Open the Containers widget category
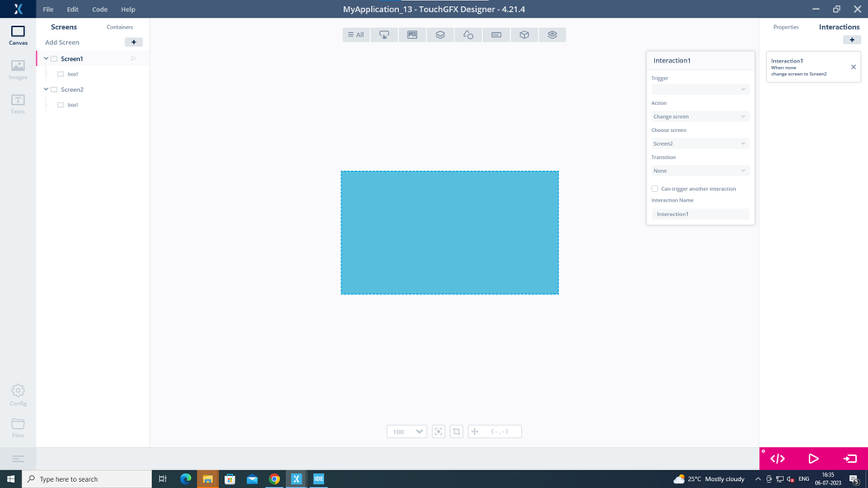The height and width of the screenshot is (488, 868). 441,35
